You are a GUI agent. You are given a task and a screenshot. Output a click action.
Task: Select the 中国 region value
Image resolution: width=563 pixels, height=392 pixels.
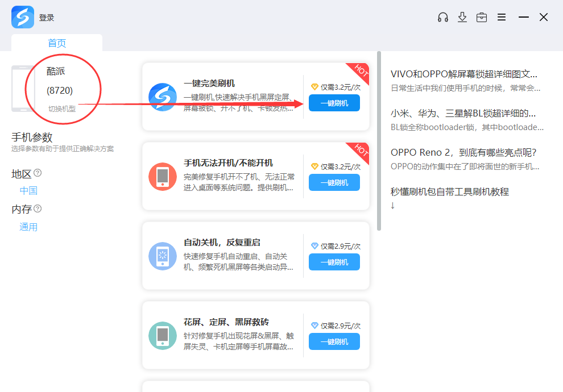coord(28,190)
